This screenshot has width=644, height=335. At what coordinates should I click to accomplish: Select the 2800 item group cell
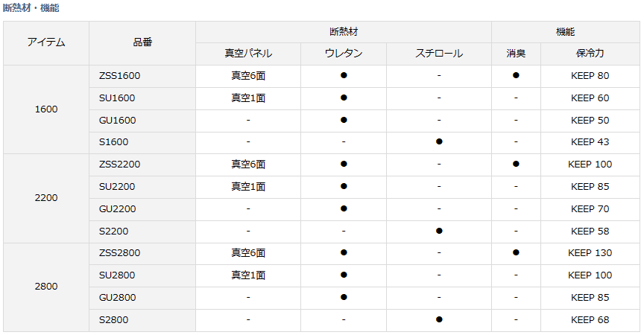point(46,287)
